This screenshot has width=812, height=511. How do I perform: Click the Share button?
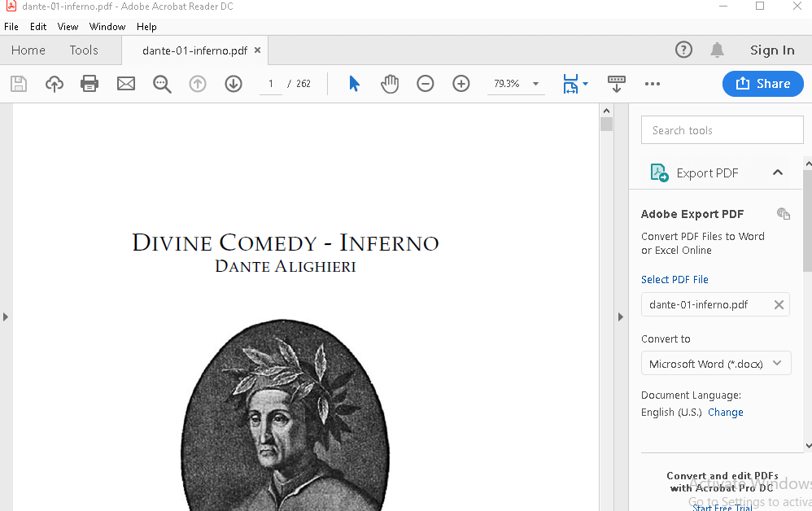(763, 84)
